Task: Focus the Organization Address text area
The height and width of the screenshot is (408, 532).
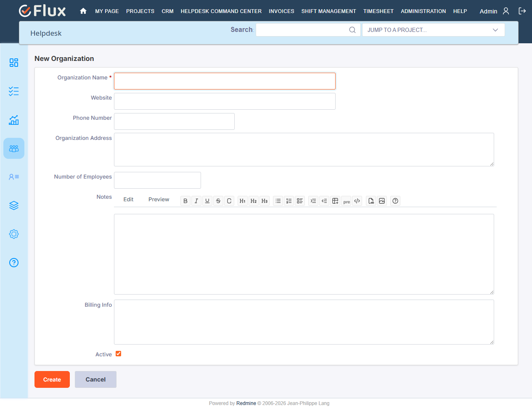Action: 304,150
